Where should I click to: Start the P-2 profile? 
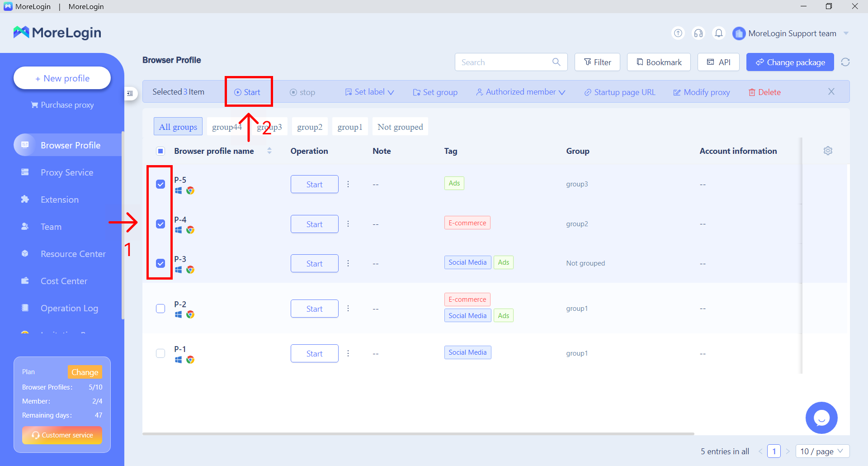315,309
